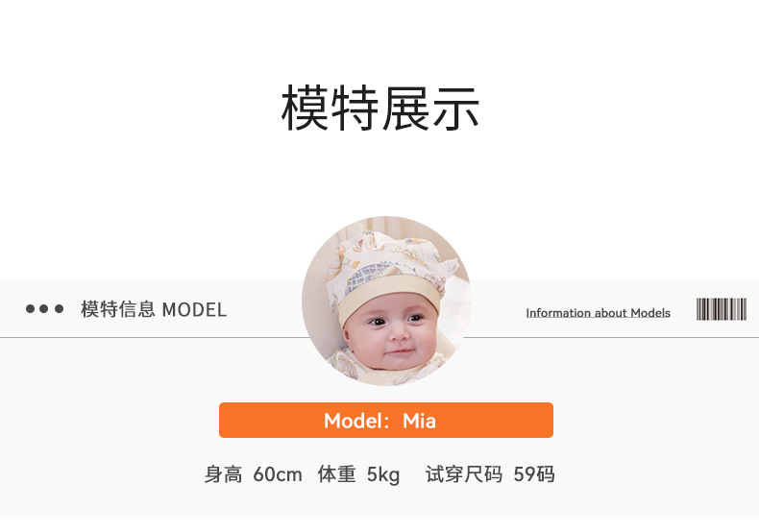
Task: Click the middle dot of three dots
Action: point(44,308)
